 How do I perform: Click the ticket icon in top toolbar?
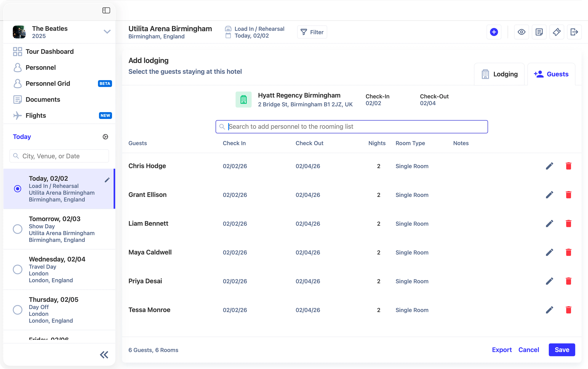(556, 32)
